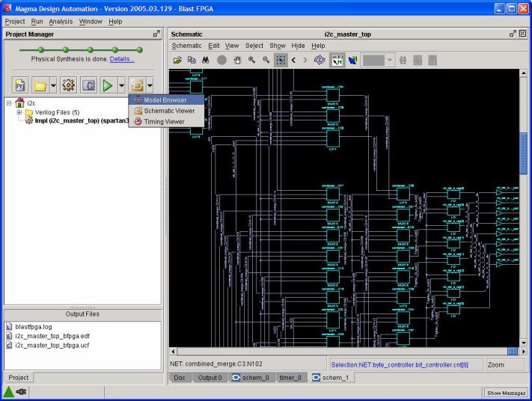The width and height of the screenshot is (532, 401).
Task: Click the copy icon in schematic toolbar
Action: pyautogui.click(x=192, y=61)
